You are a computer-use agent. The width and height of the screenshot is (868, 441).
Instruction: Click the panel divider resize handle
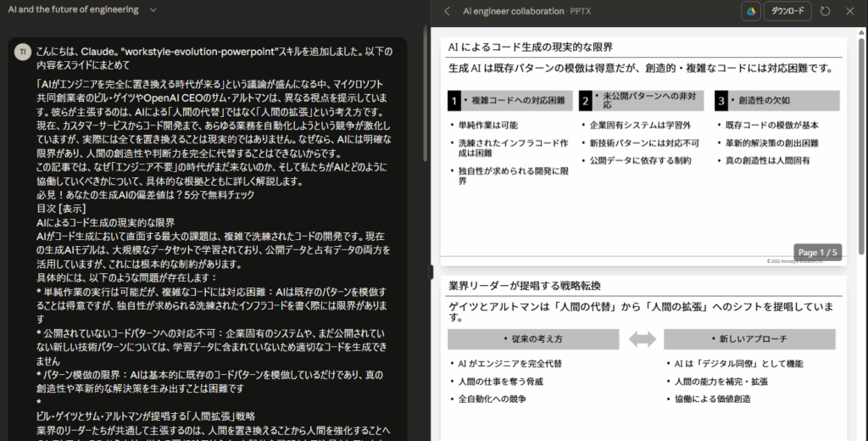pyautogui.click(x=431, y=270)
